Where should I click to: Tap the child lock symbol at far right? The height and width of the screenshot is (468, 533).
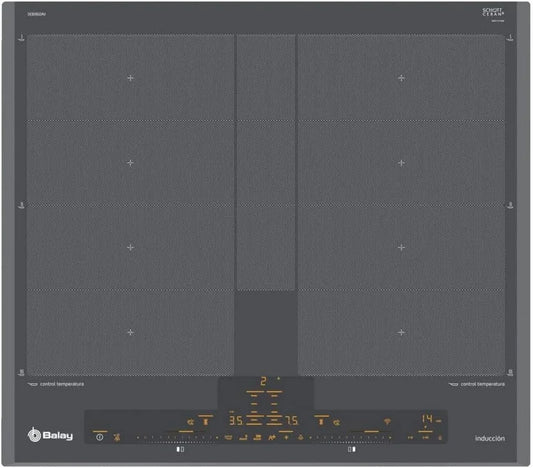point(440,437)
